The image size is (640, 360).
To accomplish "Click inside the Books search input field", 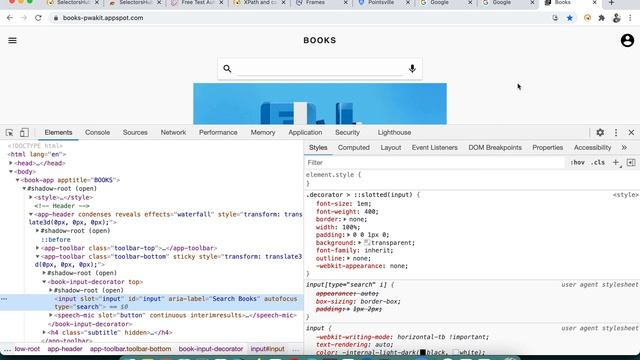I will click(x=320, y=69).
